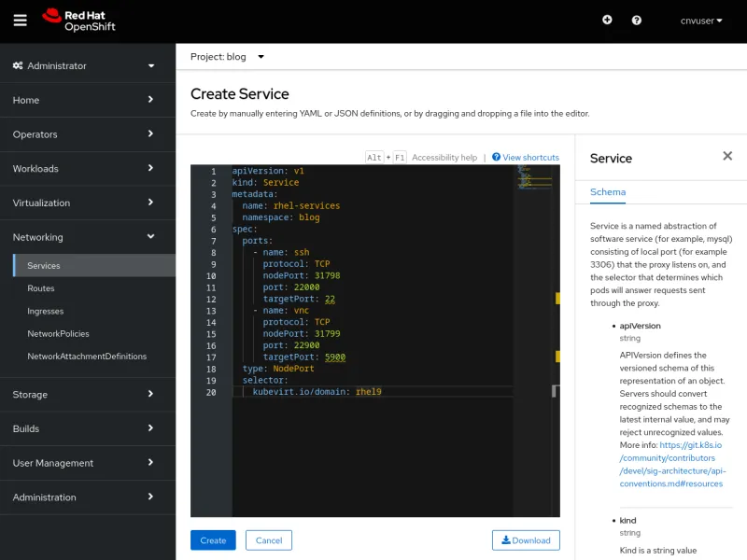Image resolution: width=747 pixels, height=560 pixels.
Task: Expand the Storage section
Action: click(89, 394)
